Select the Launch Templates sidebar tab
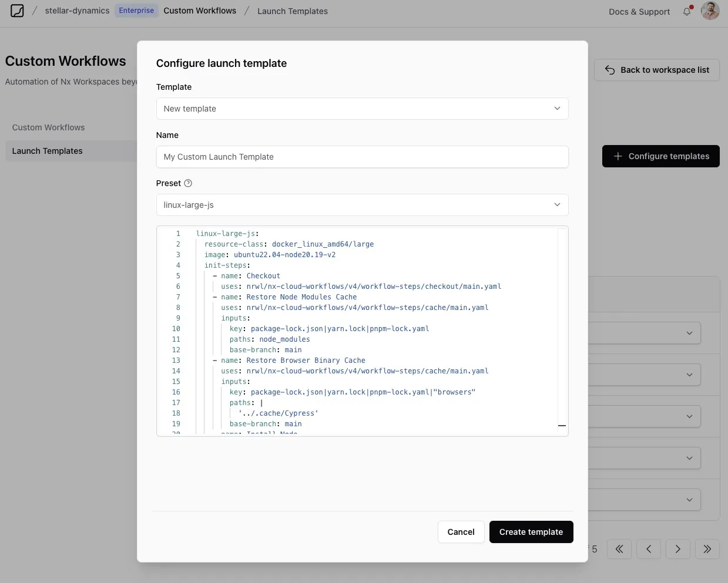Image resolution: width=728 pixels, height=583 pixels. [47, 151]
